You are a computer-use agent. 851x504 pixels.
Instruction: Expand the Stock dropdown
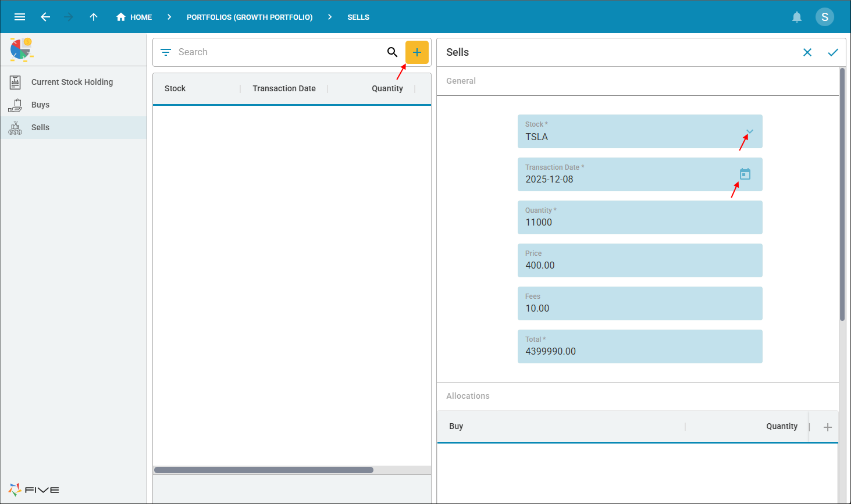click(x=750, y=131)
